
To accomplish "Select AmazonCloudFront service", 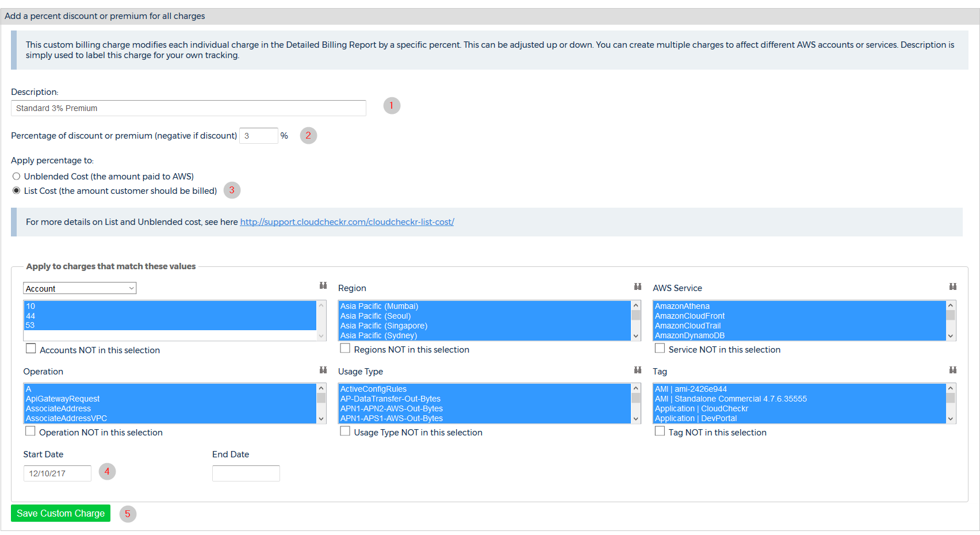I will pos(799,316).
